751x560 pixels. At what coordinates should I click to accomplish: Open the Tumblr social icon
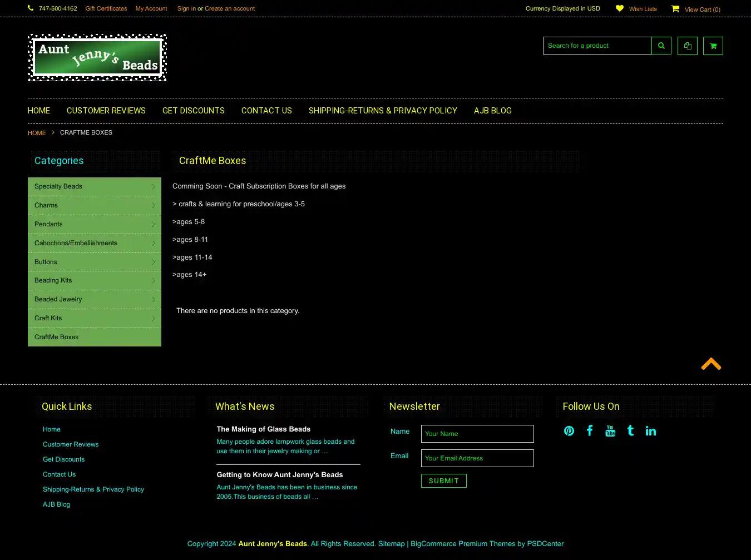click(630, 430)
